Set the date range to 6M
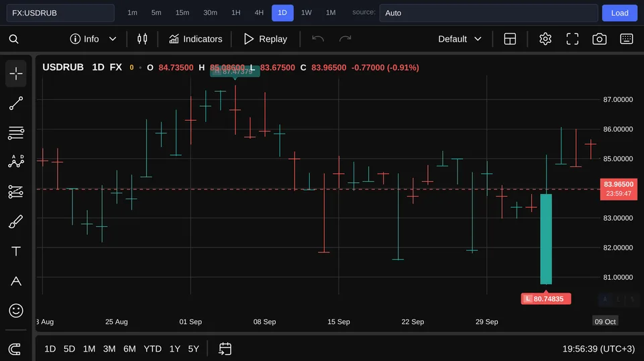Screen dimensions: 644x361 click(129, 349)
